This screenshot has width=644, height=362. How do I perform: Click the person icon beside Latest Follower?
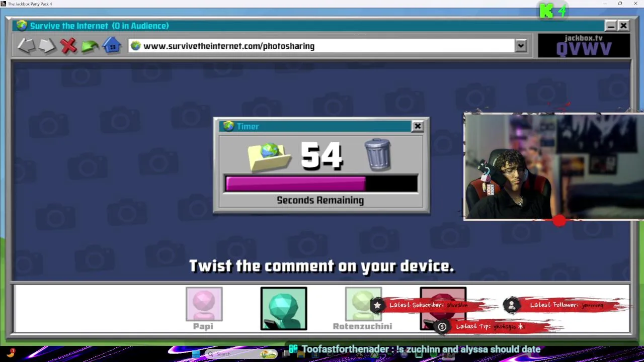click(512, 305)
